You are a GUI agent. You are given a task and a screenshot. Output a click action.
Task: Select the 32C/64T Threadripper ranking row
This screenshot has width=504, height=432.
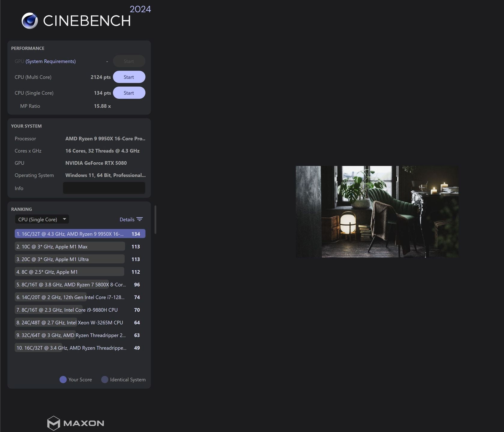(x=80, y=335)
